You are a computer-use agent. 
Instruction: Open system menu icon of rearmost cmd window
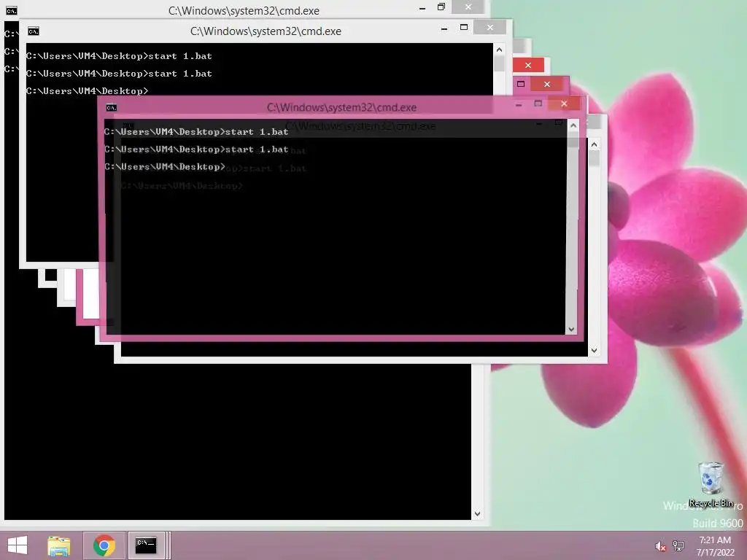coord(12,11)
